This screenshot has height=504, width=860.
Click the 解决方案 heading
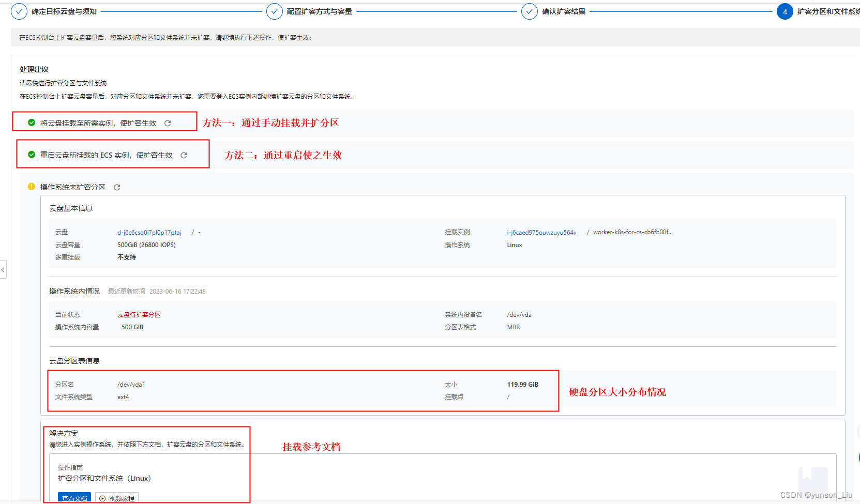(x=64, y=433)
